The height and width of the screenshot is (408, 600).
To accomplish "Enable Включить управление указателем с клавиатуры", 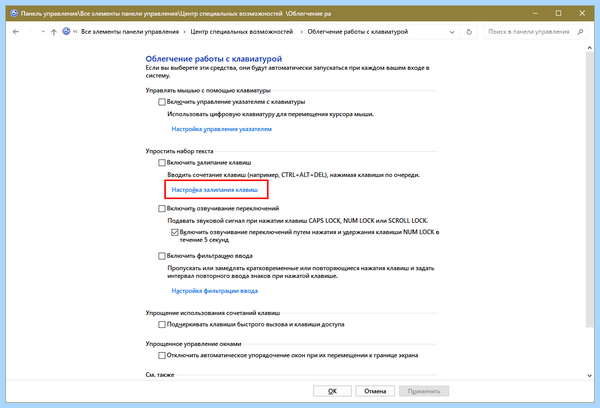I will coord(162,102).
